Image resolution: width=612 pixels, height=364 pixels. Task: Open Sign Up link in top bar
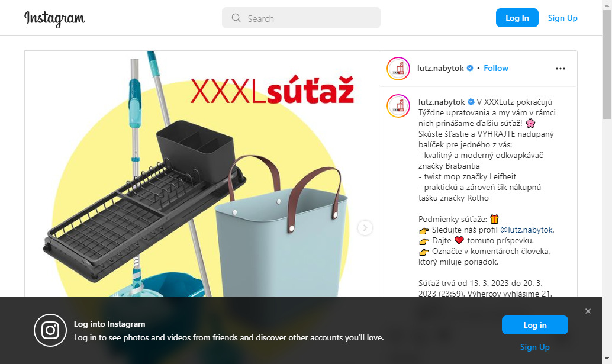click(x=562, y=18)
